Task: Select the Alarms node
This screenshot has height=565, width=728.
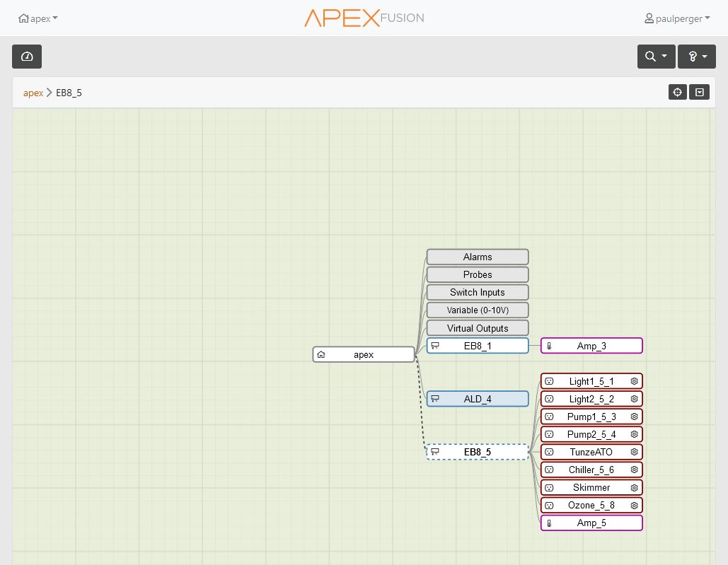Action: [478, 257]
